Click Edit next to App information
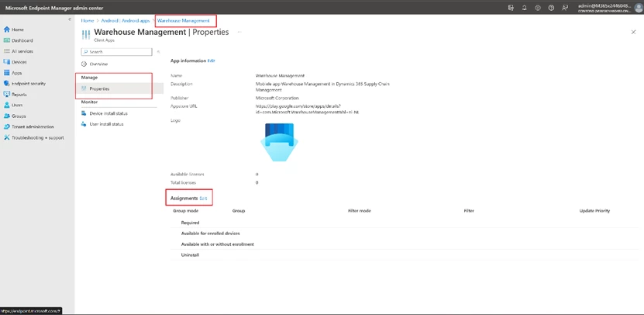The height and width of the screenshot is (315, 644). point(211,61)
